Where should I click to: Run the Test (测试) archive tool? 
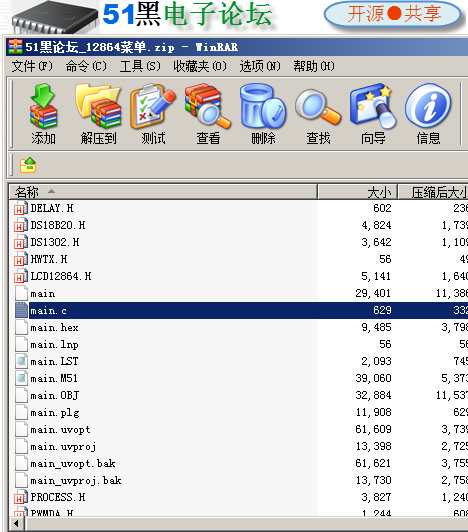(153, 107)
